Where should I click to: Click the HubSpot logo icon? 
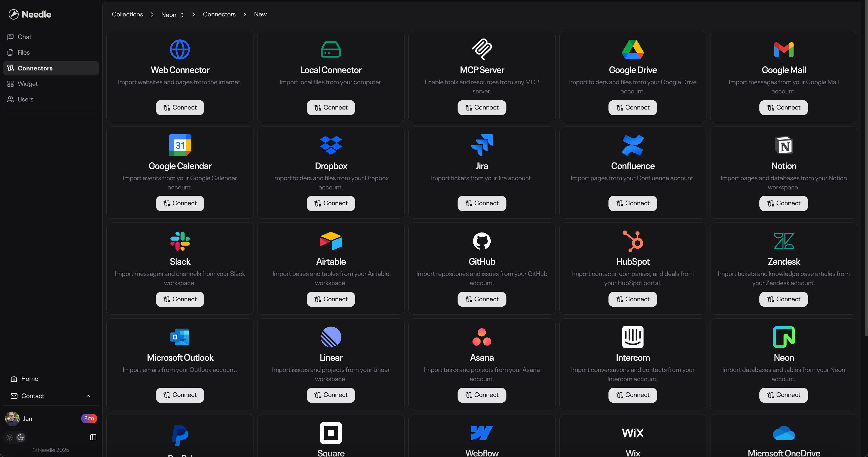(633, 241)
